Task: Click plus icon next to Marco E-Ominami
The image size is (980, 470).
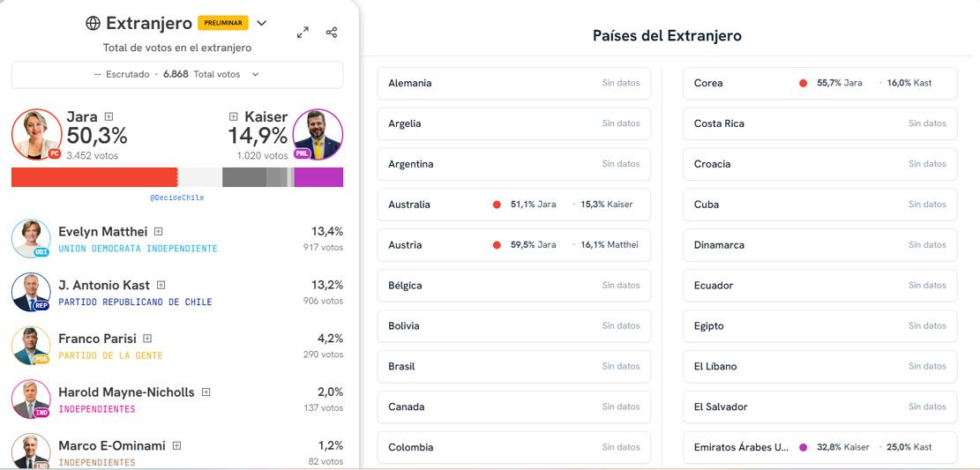Action: [176, 446]
